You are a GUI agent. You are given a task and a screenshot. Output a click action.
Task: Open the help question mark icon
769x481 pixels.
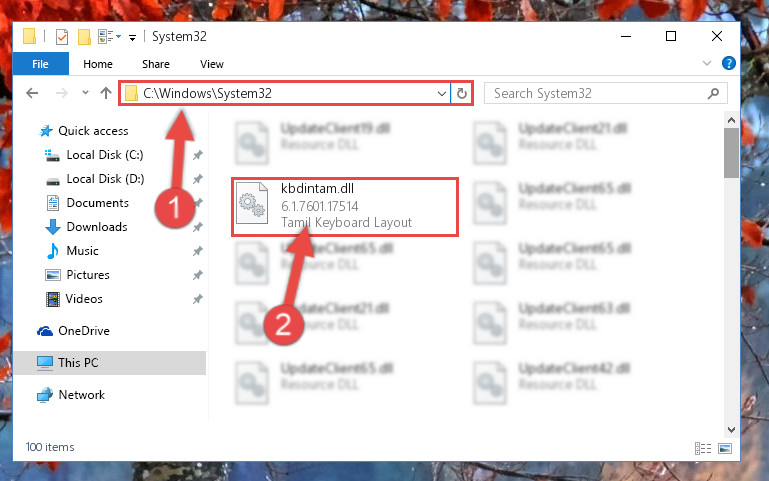coord(728,63)
